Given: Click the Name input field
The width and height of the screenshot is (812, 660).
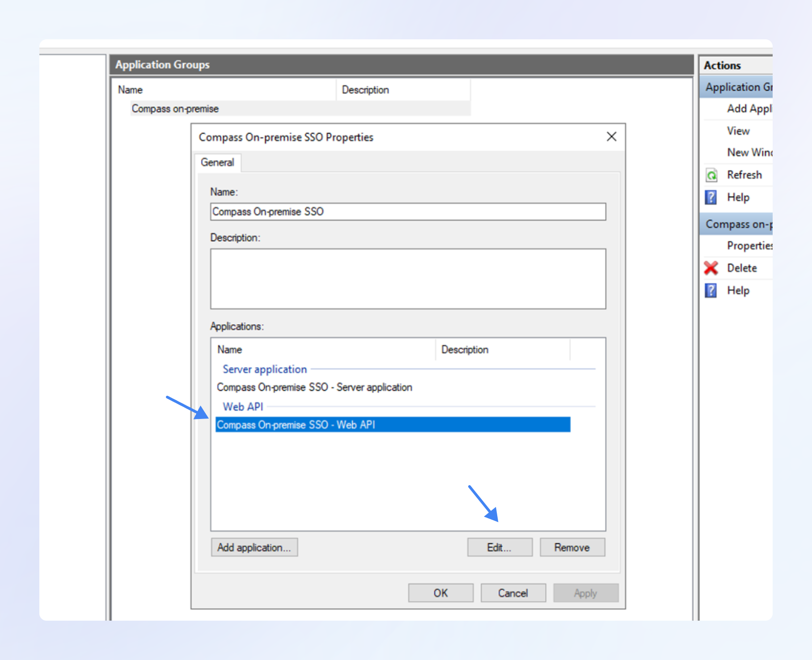Looking at the screenshot, I should 408,212.
